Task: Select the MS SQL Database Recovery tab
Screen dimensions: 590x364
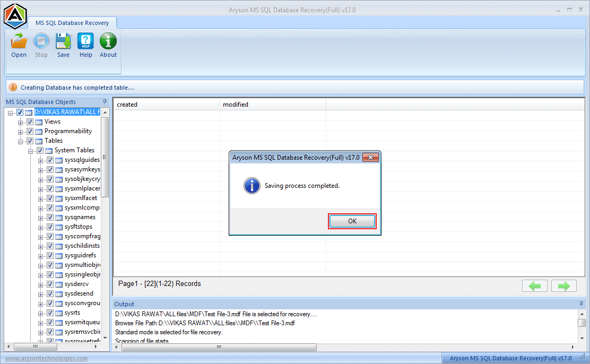Action: coord(72,23)
